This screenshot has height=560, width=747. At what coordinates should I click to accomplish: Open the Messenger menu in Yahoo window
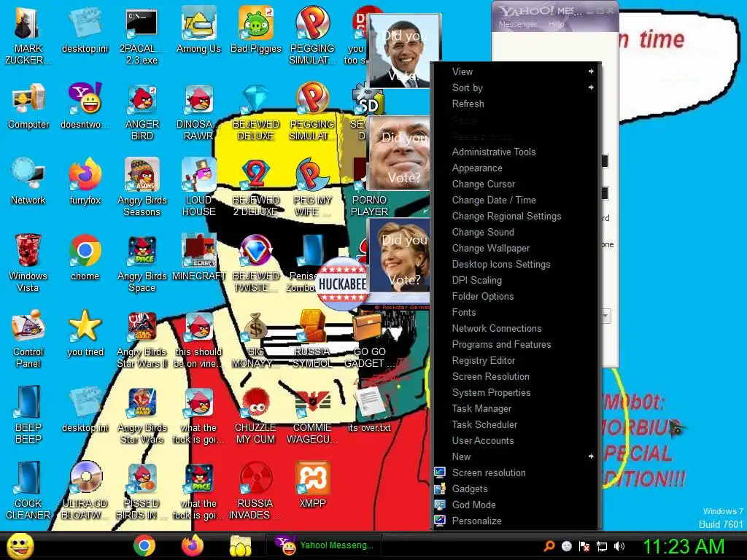[517, 24]
